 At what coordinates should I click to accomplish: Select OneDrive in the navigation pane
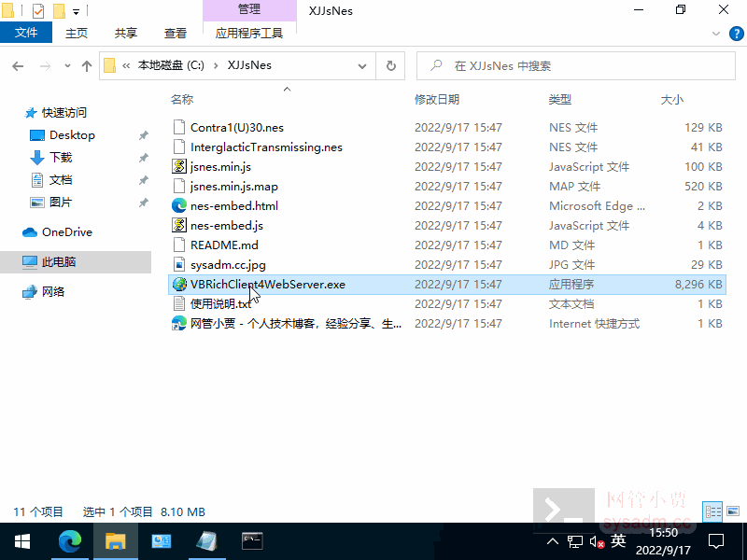[67, 231]
